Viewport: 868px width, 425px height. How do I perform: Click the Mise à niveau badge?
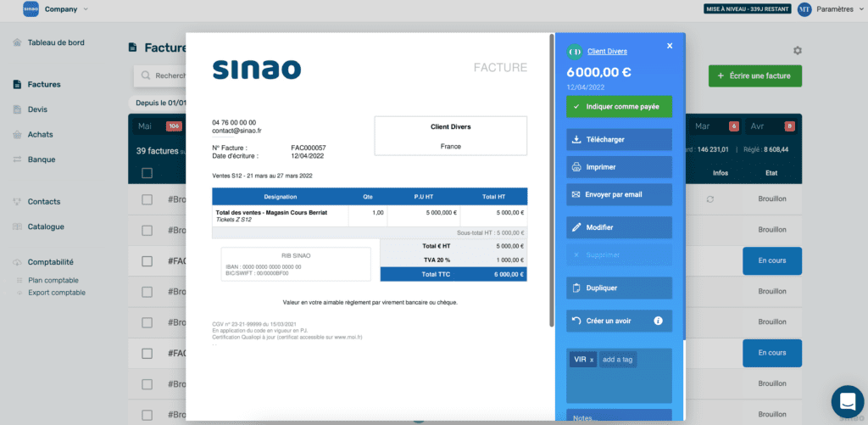point(748,8)
